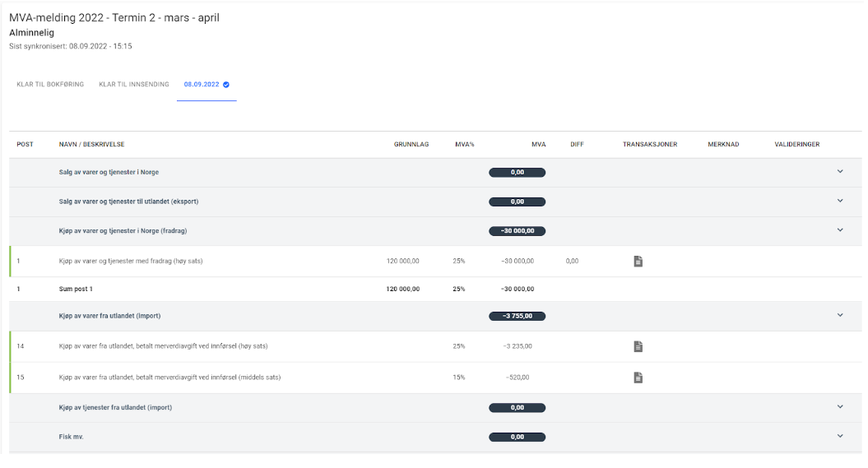Collapse Kjøp av varer og tjenester i Norge (fradrag)

click(x=840, y=230)
